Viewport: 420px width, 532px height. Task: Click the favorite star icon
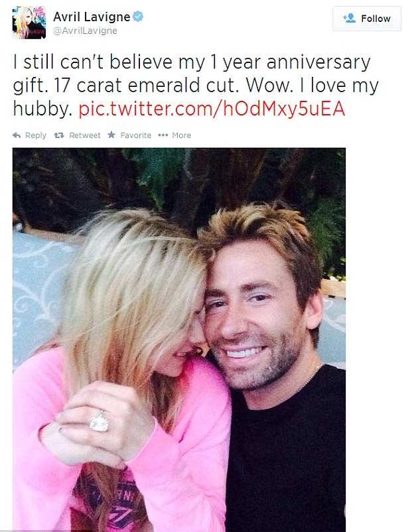tap(111, 135)
